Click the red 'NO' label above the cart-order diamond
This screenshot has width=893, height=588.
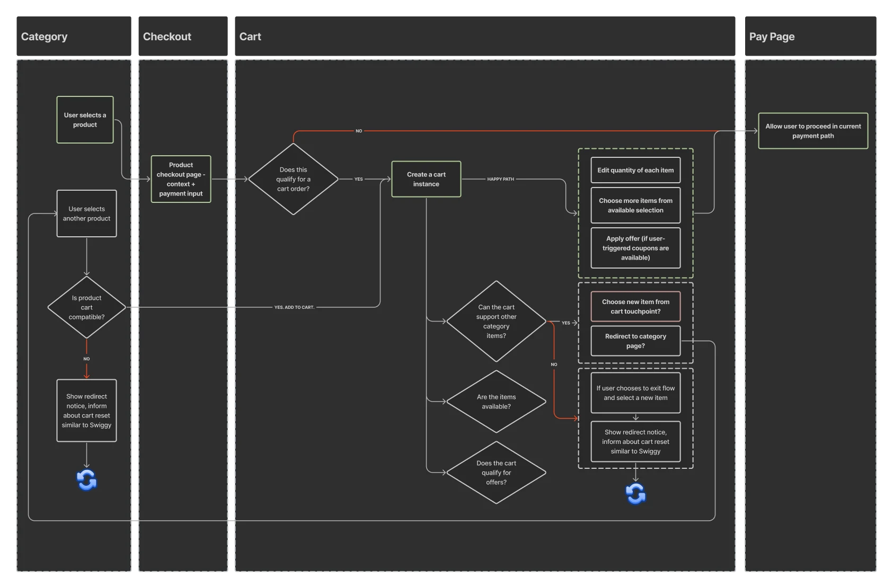[359, 131]
